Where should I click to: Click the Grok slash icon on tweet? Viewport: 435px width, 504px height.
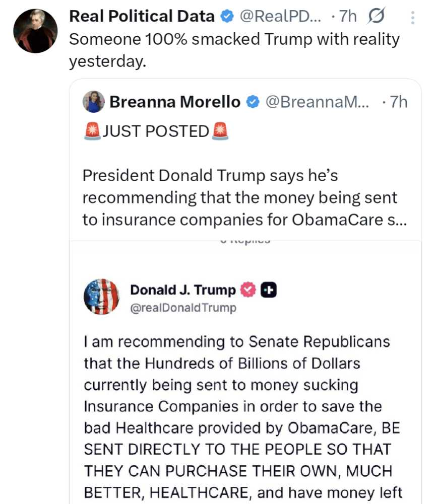point(376,17)
